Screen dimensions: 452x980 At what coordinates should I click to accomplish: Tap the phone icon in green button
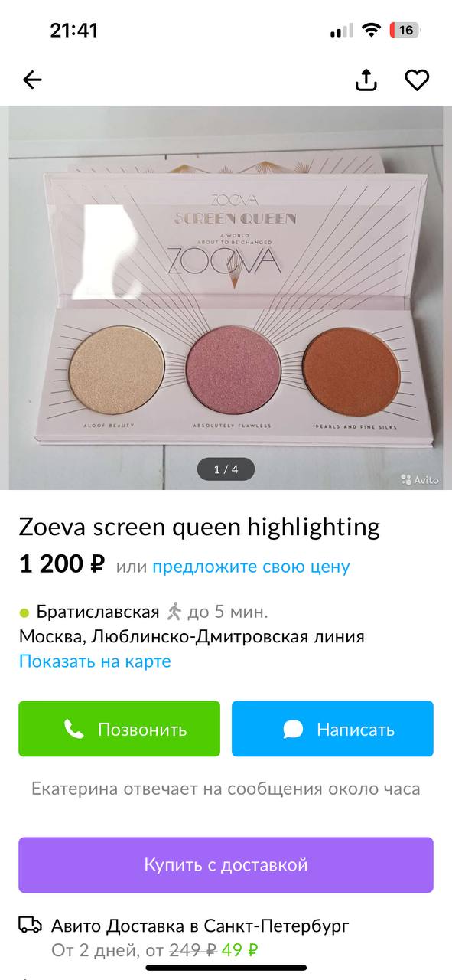tap(74, 729)
